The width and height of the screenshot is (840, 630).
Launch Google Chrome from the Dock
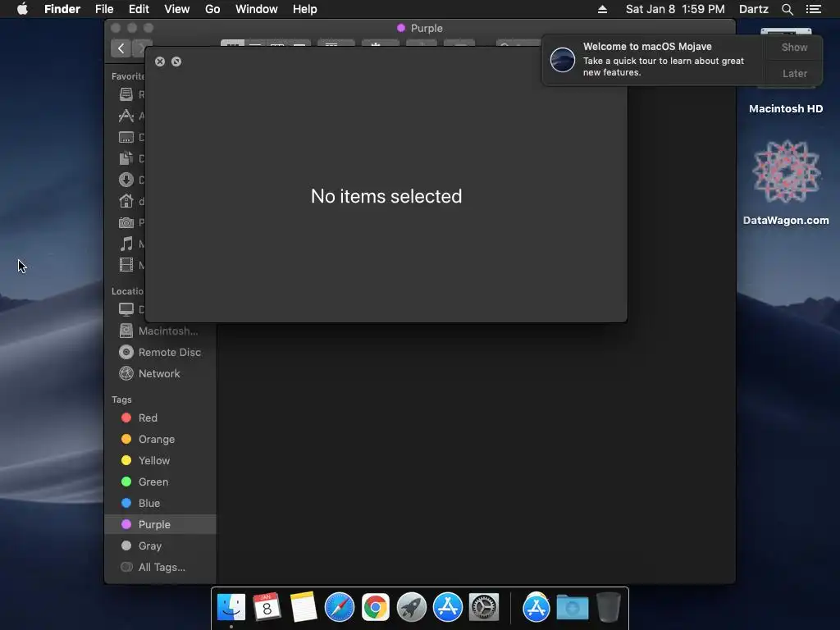376,607
